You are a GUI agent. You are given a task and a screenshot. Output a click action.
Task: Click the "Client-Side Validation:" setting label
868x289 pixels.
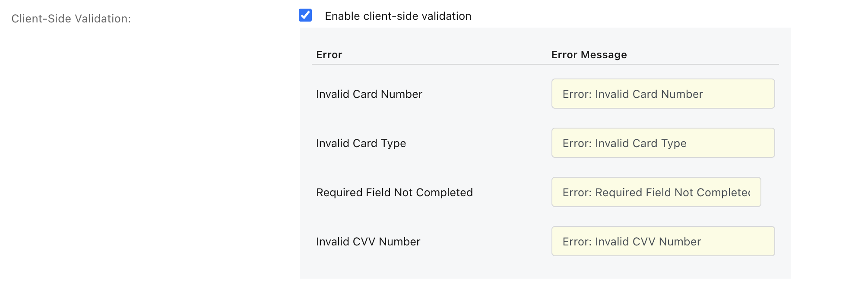click(x=71, y=19)
